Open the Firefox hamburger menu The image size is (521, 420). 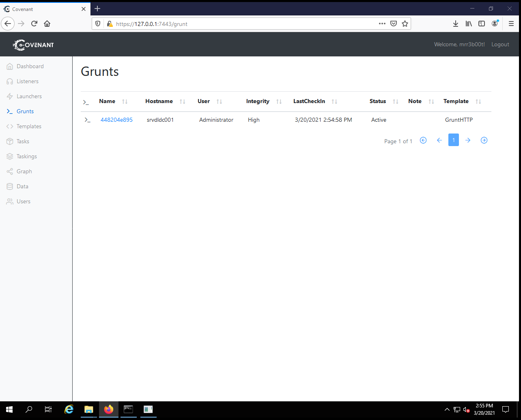pyautogui.click(x=511, y=24)
